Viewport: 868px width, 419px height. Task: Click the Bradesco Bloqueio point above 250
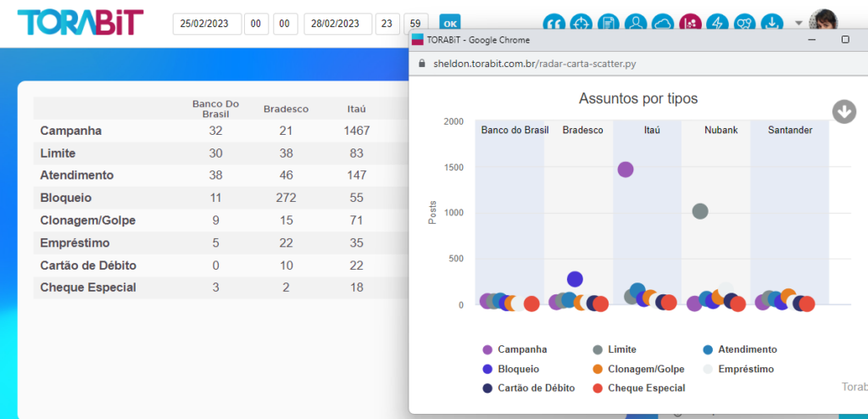(576, 279)
